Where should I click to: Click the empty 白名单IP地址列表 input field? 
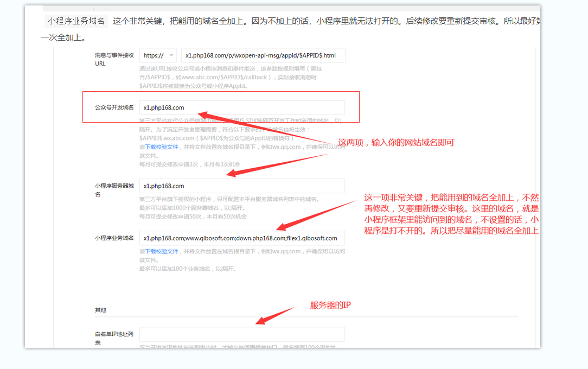[x=241, y=334]
